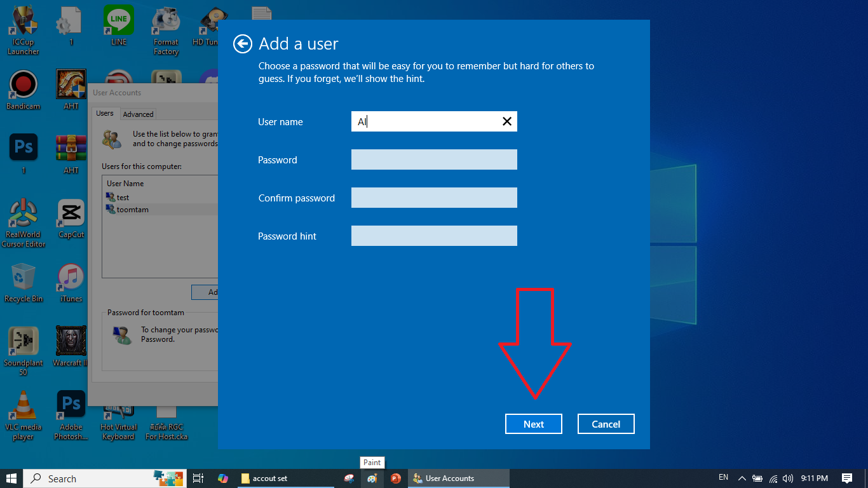
Task: Select the VLC media player icon
Action: coord(24,407)
